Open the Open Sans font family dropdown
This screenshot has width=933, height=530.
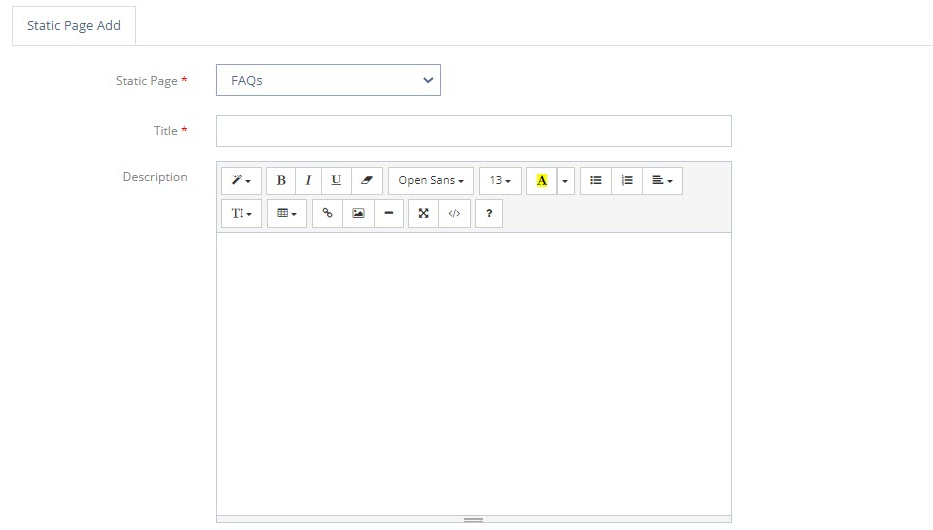point(431,180)
